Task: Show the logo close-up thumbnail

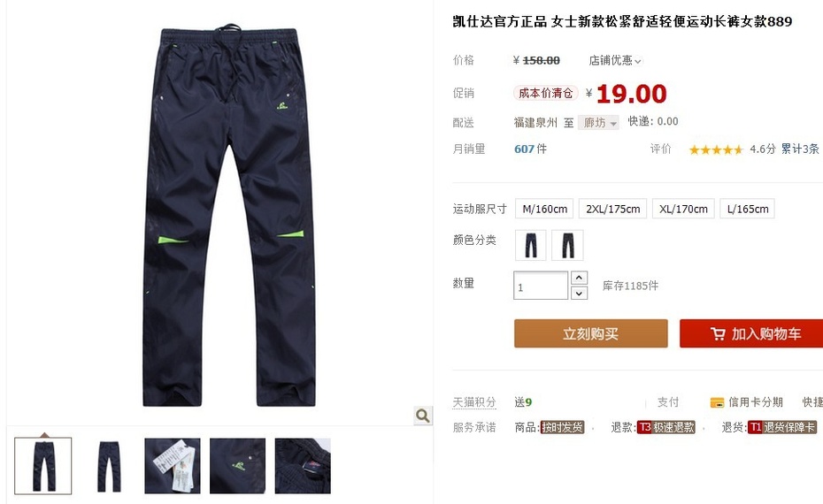Action: coord(238,466)
